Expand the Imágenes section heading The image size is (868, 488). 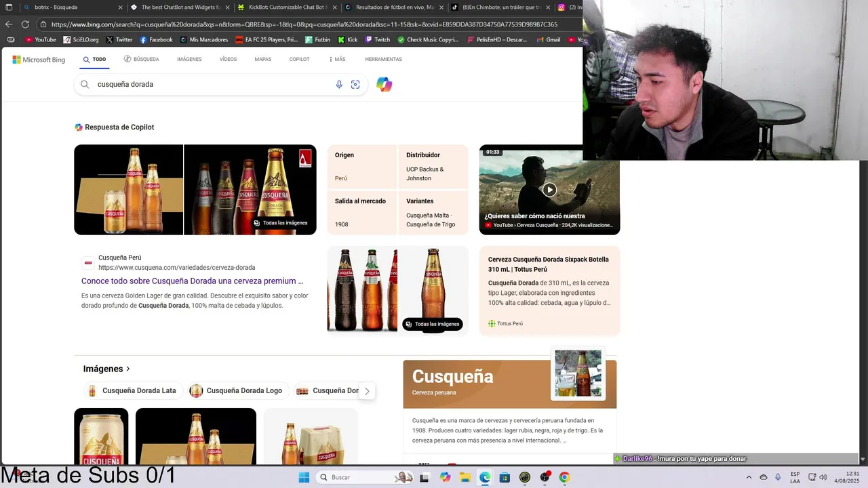pyautogui.click(x=106, y=369)
